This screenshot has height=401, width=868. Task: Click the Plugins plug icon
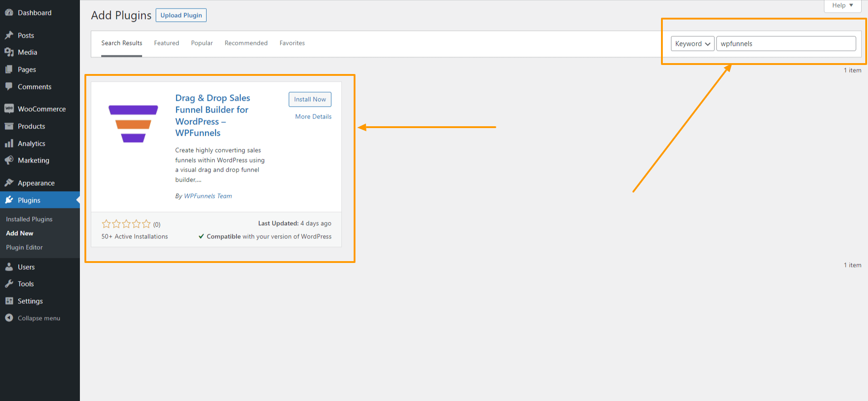coord(9,200)
